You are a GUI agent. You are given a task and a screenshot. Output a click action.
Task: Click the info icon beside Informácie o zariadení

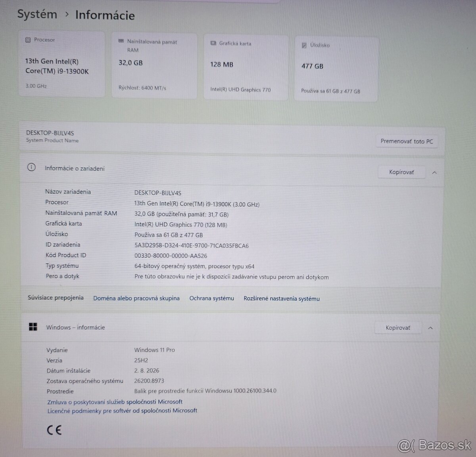(31, 167)
